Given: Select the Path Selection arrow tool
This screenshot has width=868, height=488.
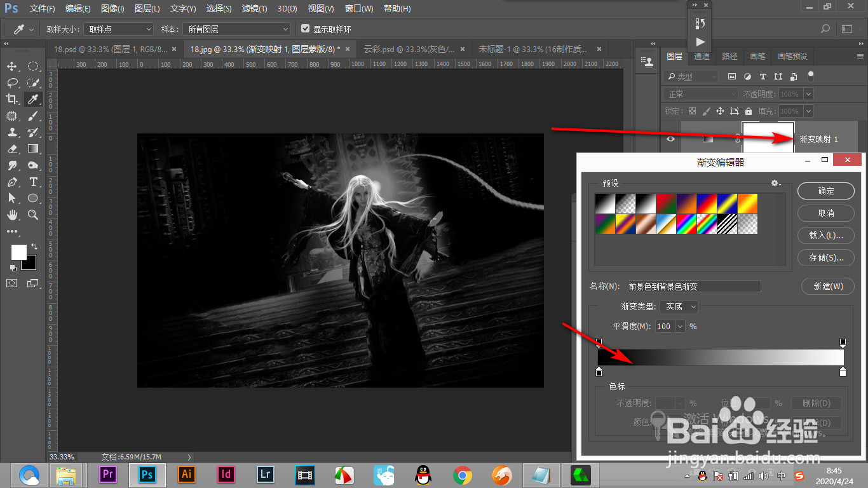Looking at the screenshot, I should (x=12, y=198).
